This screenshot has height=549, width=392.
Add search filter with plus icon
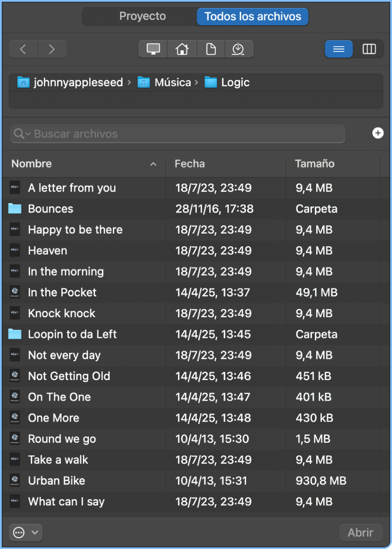(x=377, y=133)
